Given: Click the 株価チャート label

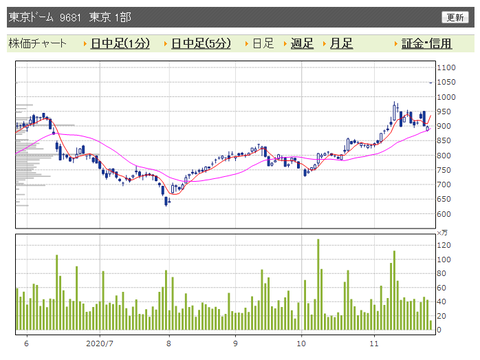Looking at the screenshot, I should [x=37, y=44].
